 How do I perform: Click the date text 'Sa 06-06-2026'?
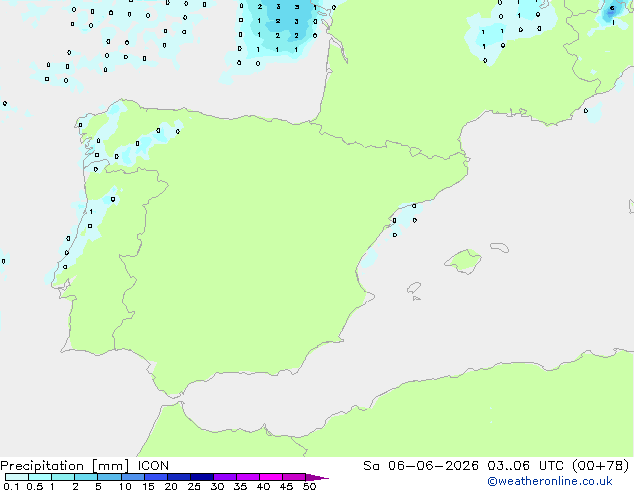pos(421,466)
